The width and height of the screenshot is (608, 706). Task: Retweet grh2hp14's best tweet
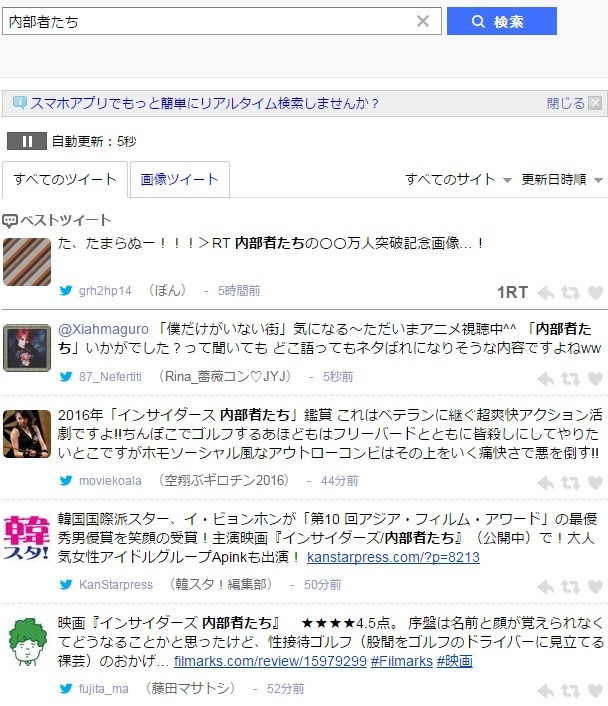(x=570, y=293)
